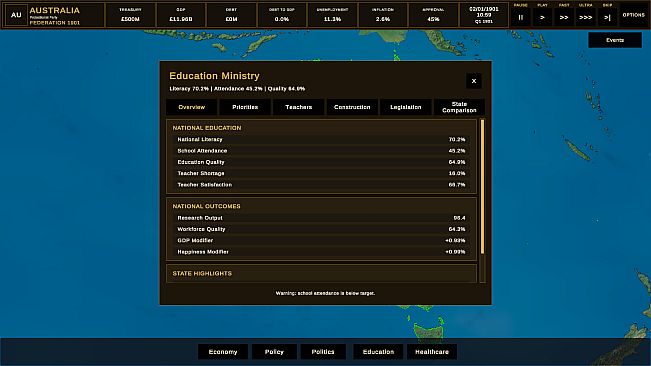The height and width of the screenshot is (366, 651).
Task: Open the Options menu
Action: pos(634,15)
